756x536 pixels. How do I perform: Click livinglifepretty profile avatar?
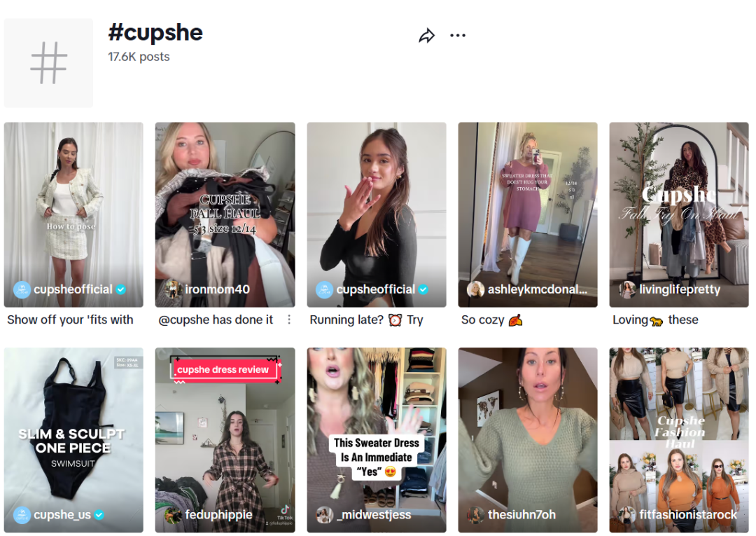pos(626,289)
